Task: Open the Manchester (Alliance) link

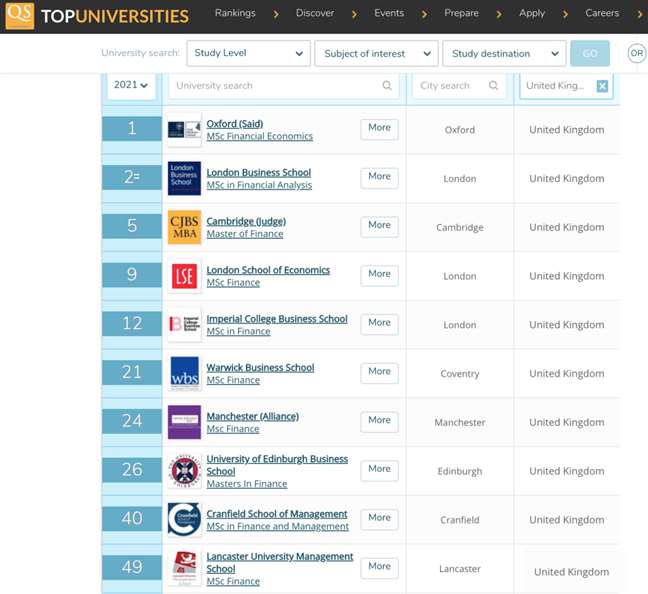Action: pyautogui.click(x=253, y=416)
